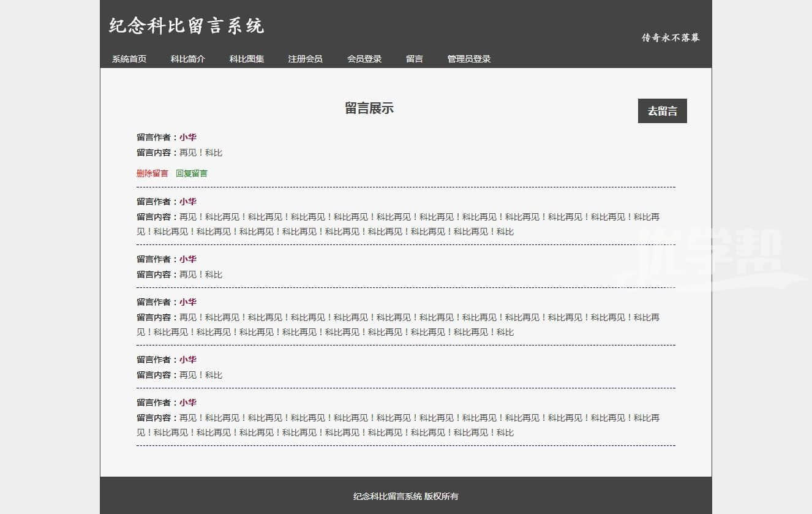Click the 留言展示 page heading

pos(369,109)
